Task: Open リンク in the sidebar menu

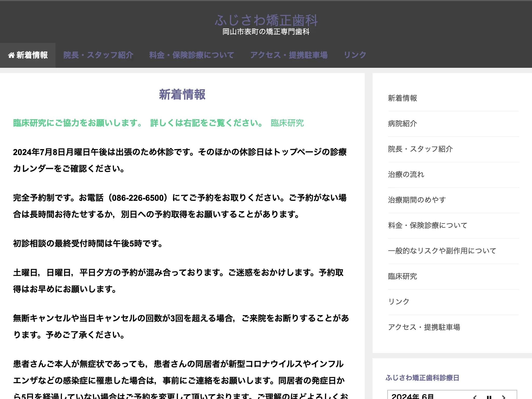Action: [x=399, y=302]
